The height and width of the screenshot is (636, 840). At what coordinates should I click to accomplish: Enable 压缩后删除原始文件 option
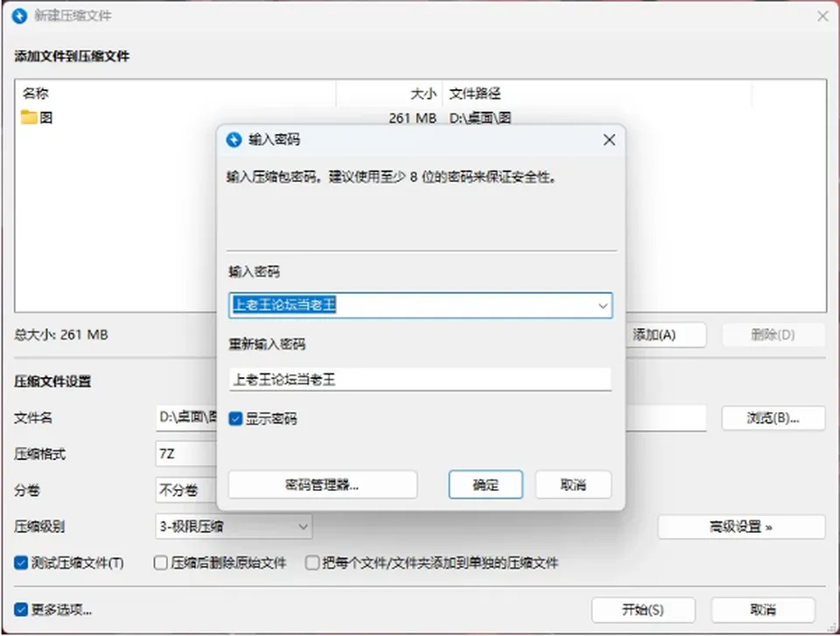[160, 563]
